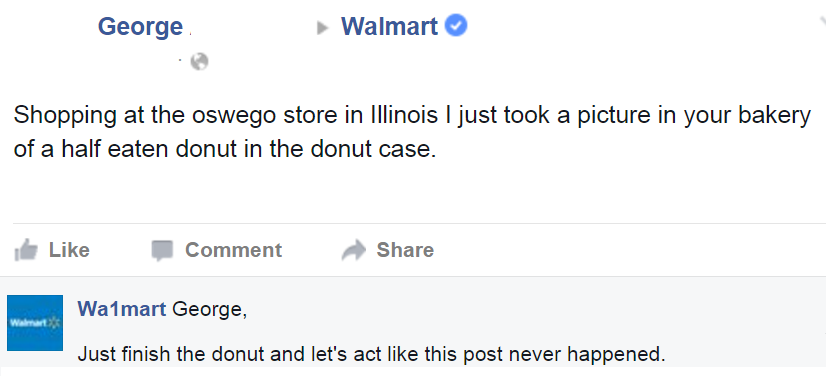Select the Comment action text
826x376 pixels.
coord(233,250)
